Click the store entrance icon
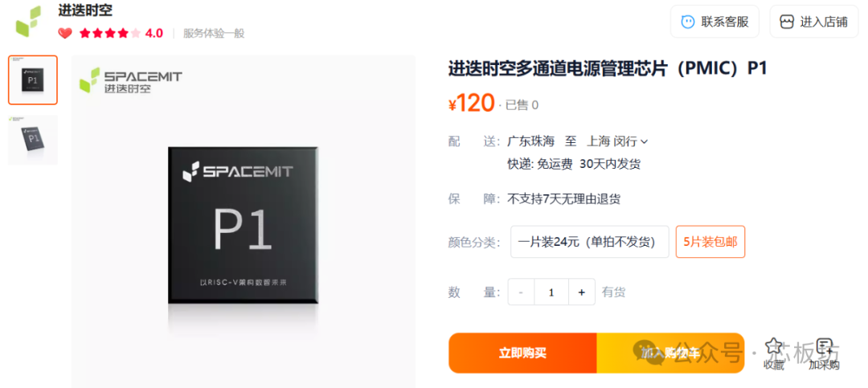This screenshot has width=868, height=388. [x=787, y=22]
